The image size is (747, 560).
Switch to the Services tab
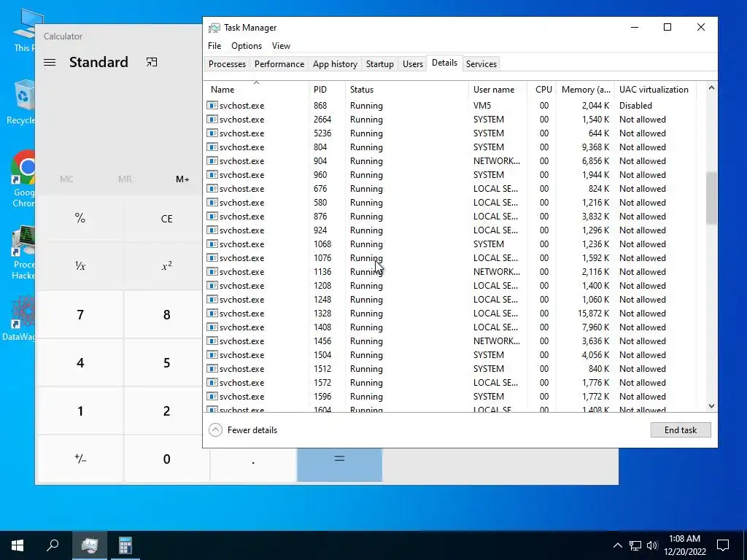tap(481, 64)
